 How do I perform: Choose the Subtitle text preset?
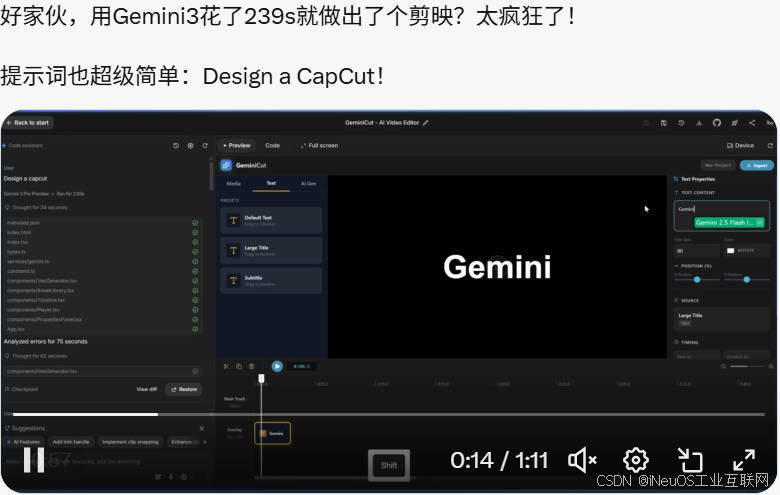pos(271,281)
